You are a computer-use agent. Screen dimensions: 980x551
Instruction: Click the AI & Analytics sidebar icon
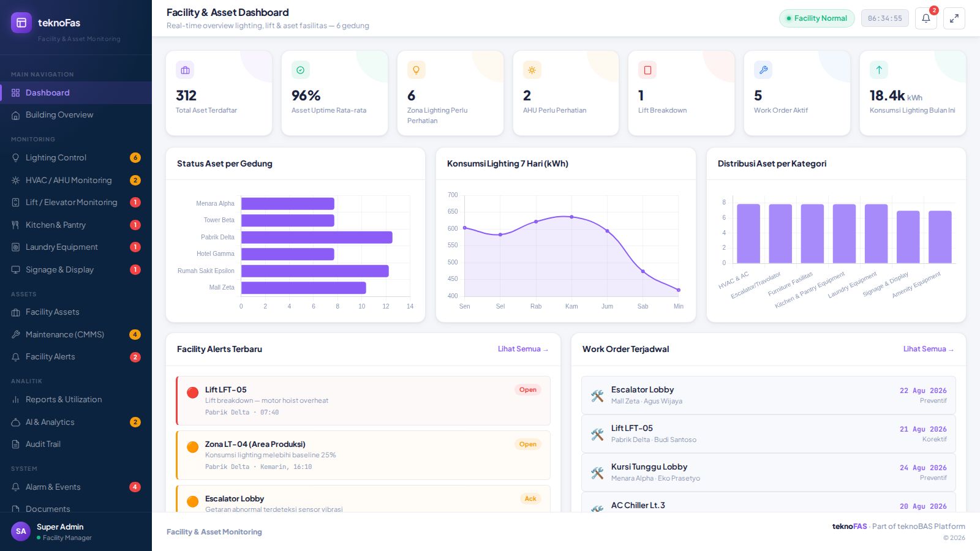pyautogui.click(x=16, y=422)
